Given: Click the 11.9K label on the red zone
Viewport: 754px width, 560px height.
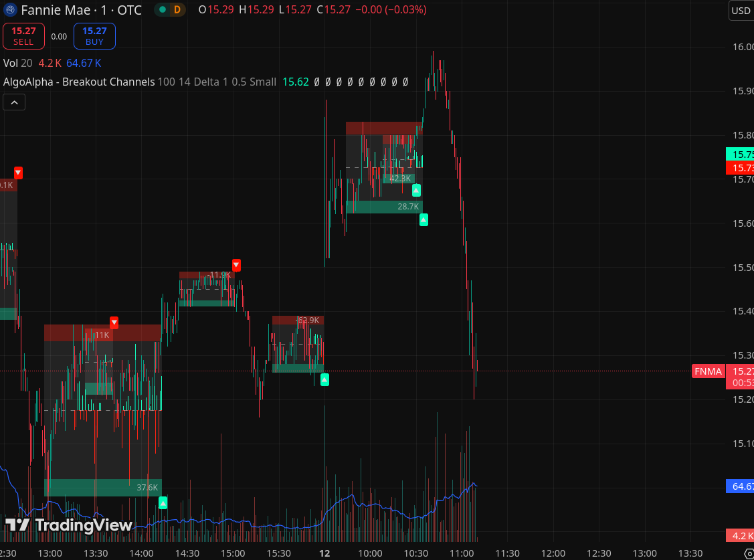Looking at the screenshot, I should (220, 275).
